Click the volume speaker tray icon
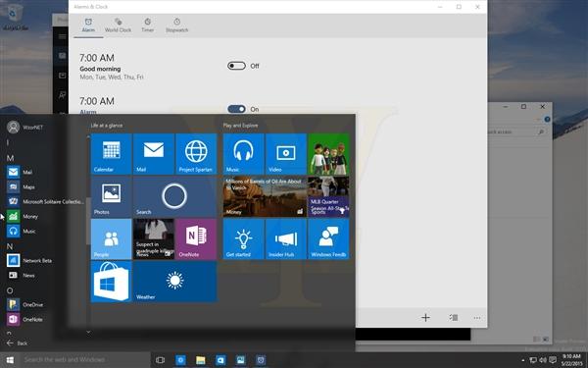Viewport: 588px width, 368px height. (x=543, y=360)
